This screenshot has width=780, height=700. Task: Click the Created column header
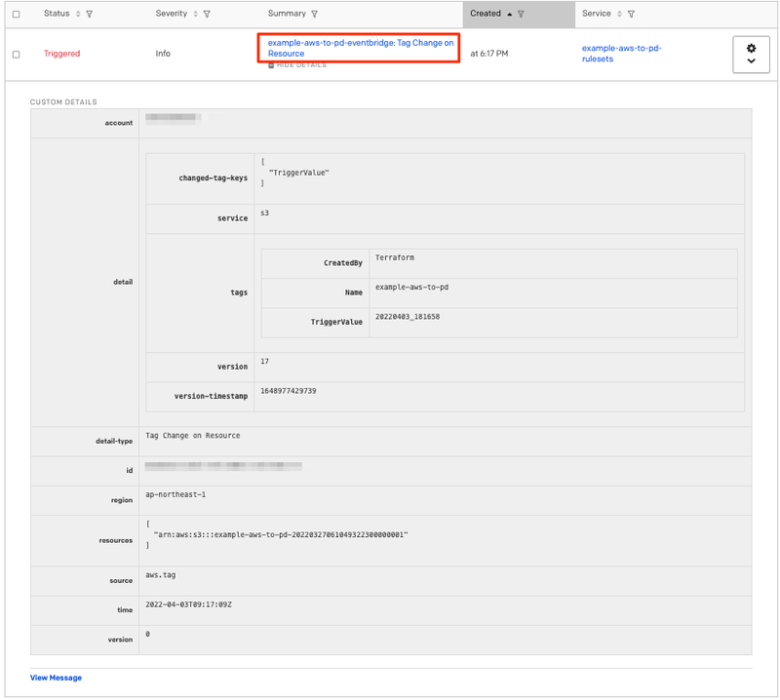coord(485,14)
